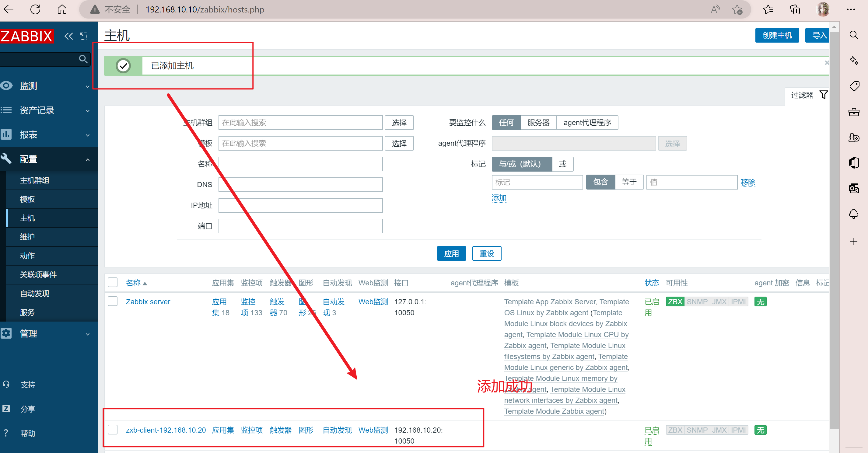
Task: Open the browser favorites list icon
Action: [x=768, y=9]
